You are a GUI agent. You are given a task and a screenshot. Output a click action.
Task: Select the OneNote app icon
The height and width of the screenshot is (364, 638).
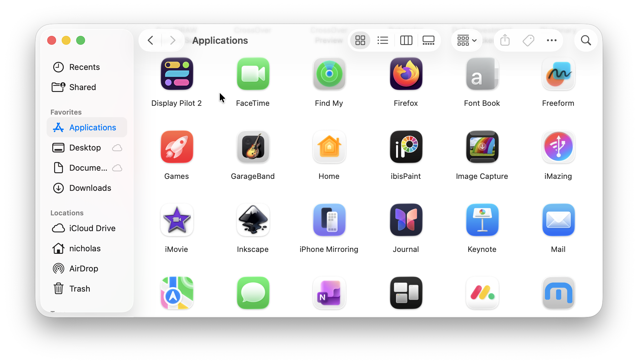click(x=329, y=293)
